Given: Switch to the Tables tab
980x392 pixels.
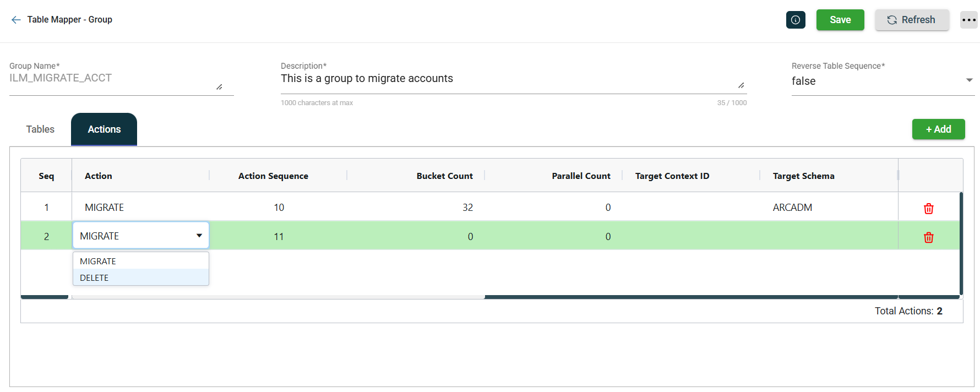Looking at the screenshot, I should pos(40,129).
